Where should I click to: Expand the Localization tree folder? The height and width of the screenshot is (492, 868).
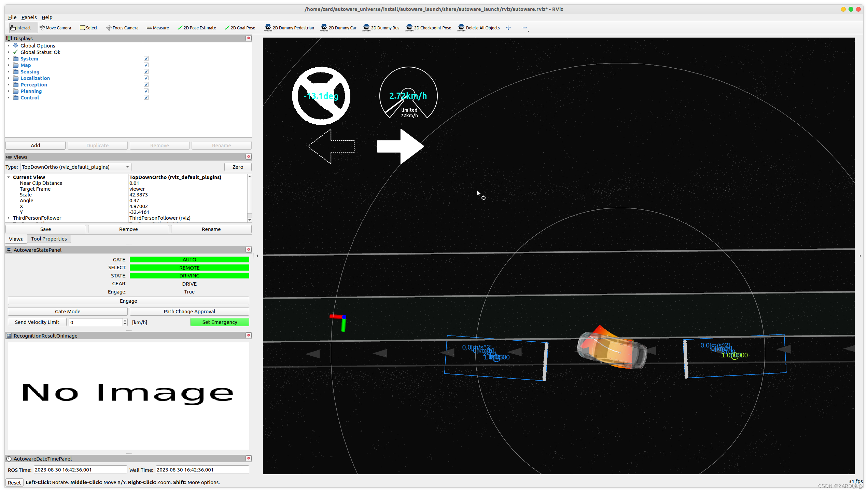[x=9, y=78]
